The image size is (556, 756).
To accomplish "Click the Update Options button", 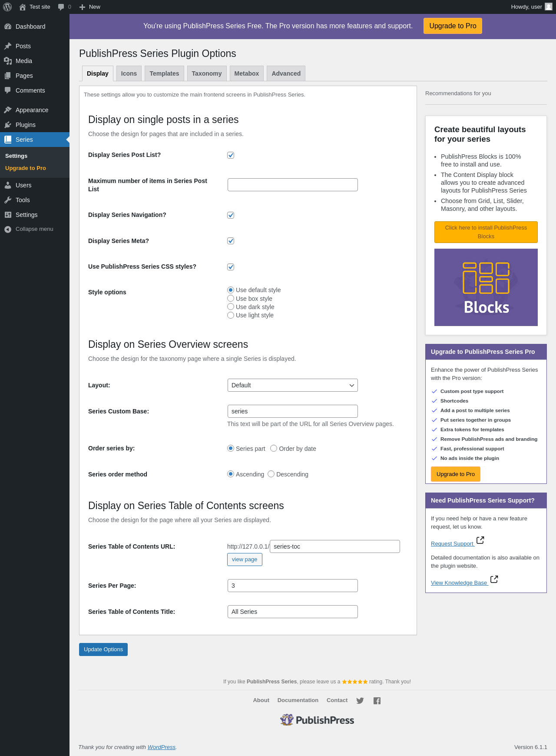I will (103, 649).
